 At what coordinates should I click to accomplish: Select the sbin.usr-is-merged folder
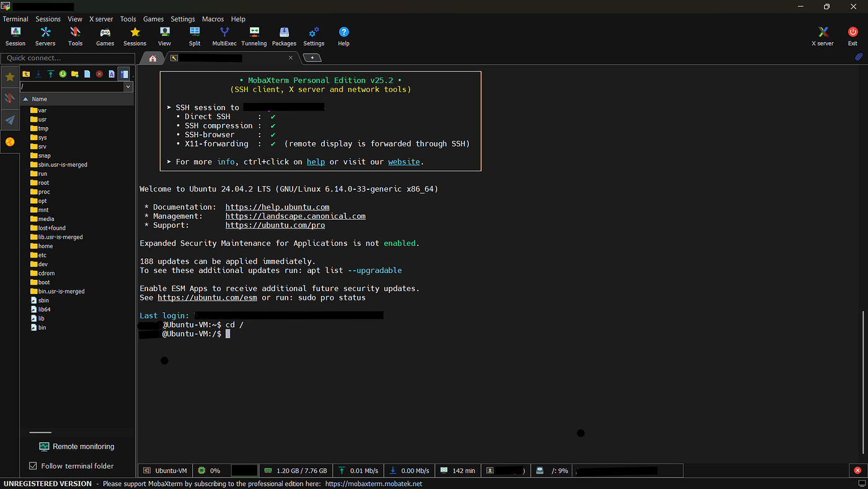(59, 164)
